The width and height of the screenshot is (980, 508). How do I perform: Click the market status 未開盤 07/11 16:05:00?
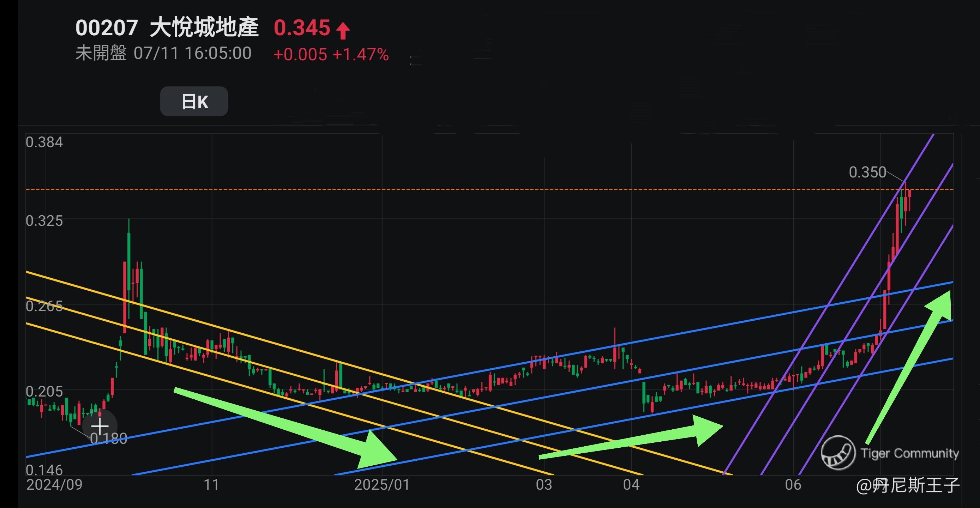click(x=164, y=53)
